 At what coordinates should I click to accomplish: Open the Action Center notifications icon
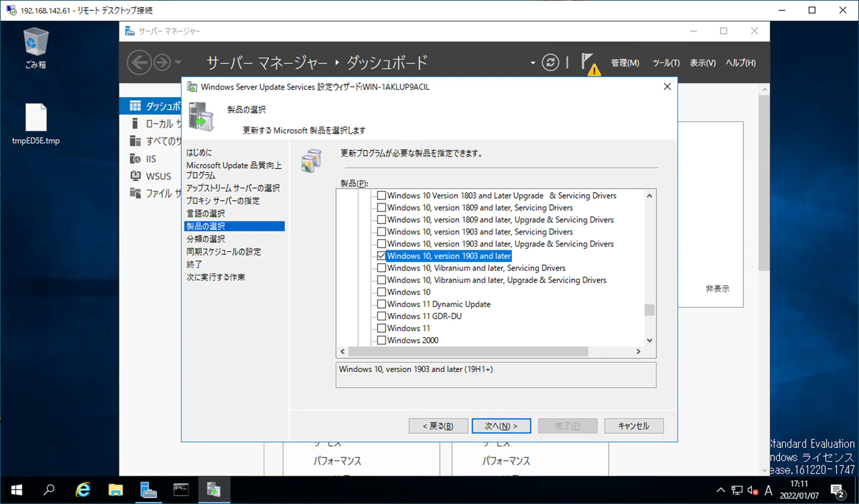(x=838, y=490)
